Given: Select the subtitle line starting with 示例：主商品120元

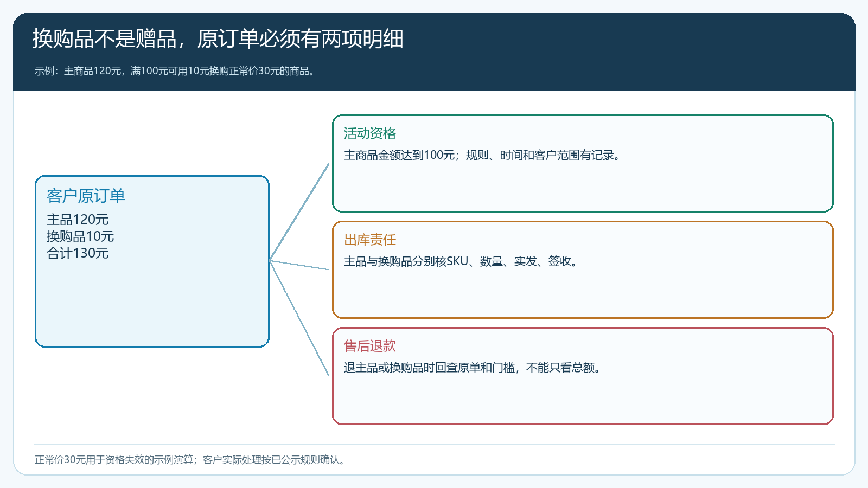Looking at the screenshot, I should click(175, 71).
